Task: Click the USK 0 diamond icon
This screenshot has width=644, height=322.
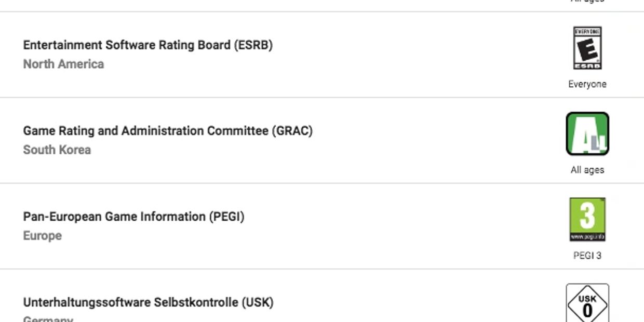Action: 587,303
